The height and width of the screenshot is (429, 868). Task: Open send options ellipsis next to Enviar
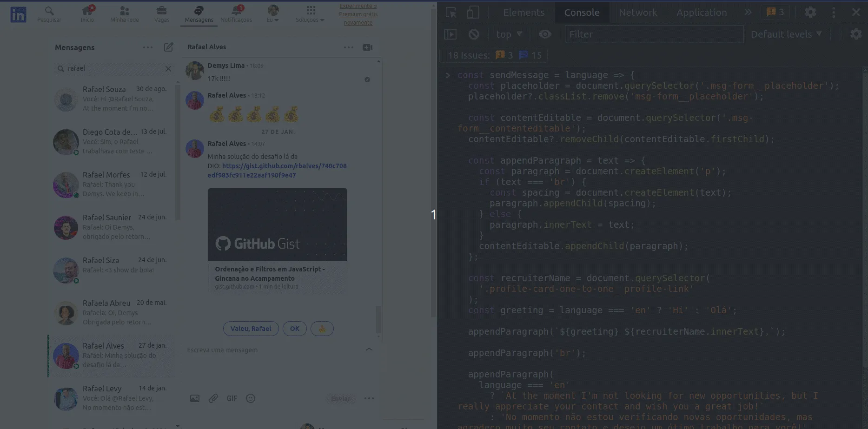click(x=369, y=398)
